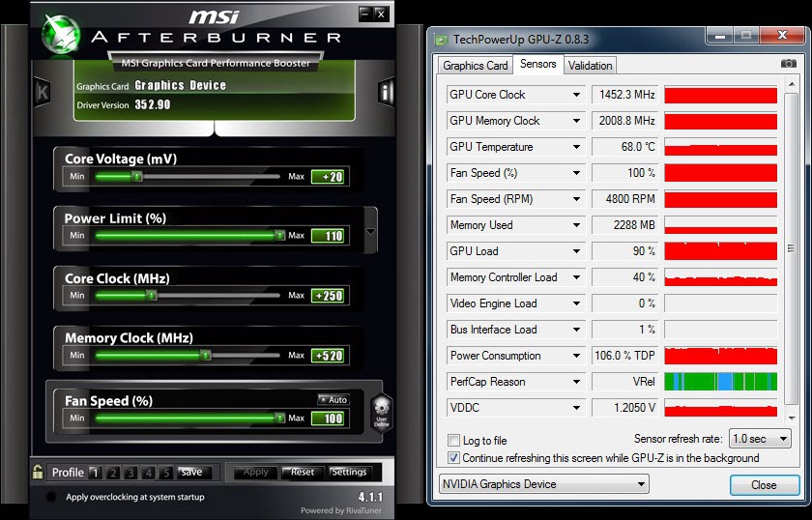The height and width of the screenshot is (520, 812).
Task: Open the Fan Speed (%) sensor dropdown
Action: pyautogui.click(x=576, y=173)
